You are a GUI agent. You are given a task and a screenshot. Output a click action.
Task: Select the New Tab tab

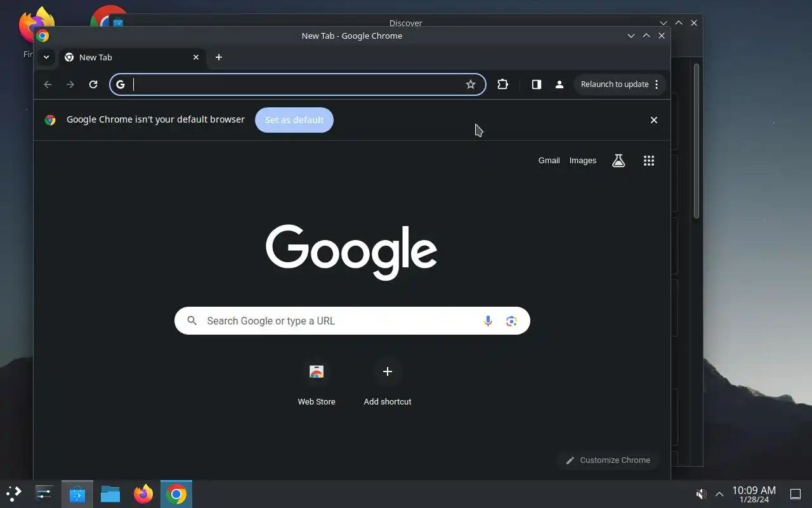[x=131, y=57]
